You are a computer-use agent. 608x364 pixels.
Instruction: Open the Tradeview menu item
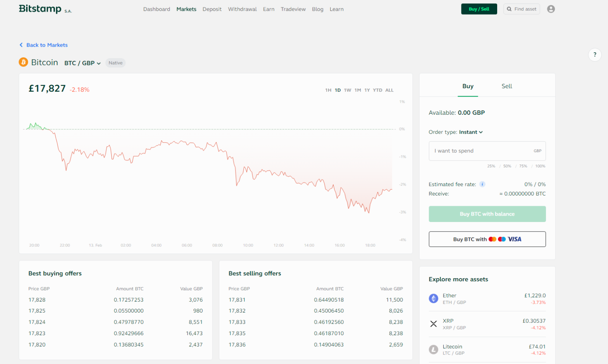click(293, 9)
